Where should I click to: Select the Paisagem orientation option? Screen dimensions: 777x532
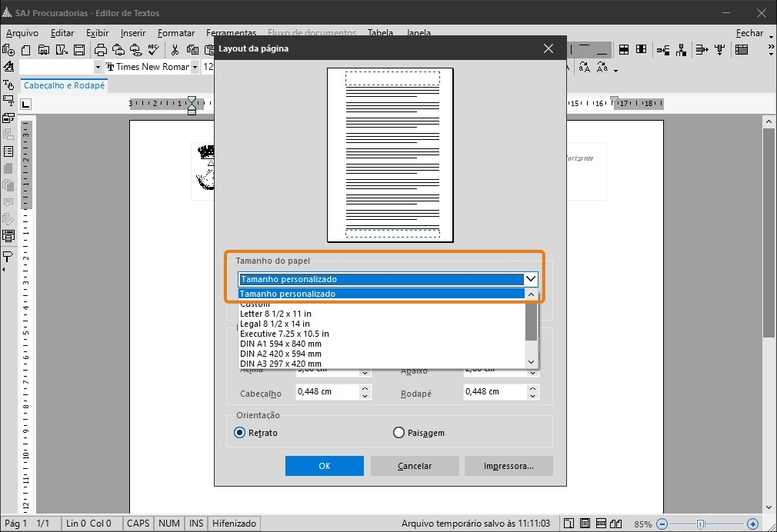[399, 433]
